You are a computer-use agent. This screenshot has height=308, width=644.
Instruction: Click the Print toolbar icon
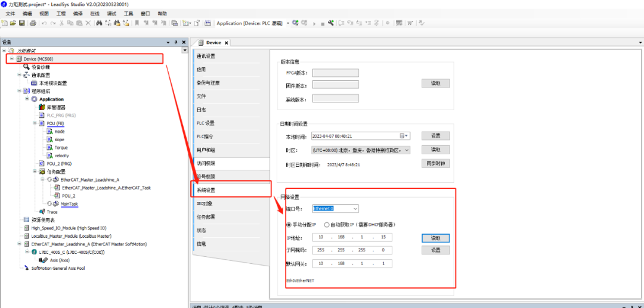pos(33,23)
